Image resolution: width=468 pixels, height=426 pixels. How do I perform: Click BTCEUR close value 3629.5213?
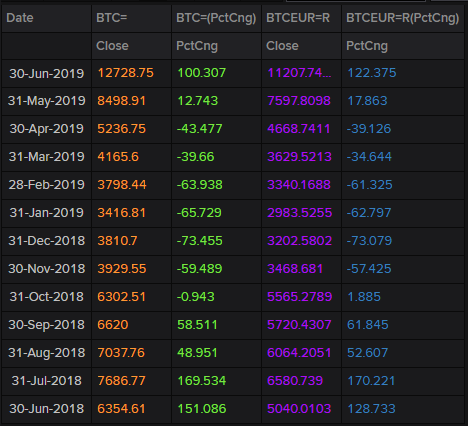[x=299, y=157]
